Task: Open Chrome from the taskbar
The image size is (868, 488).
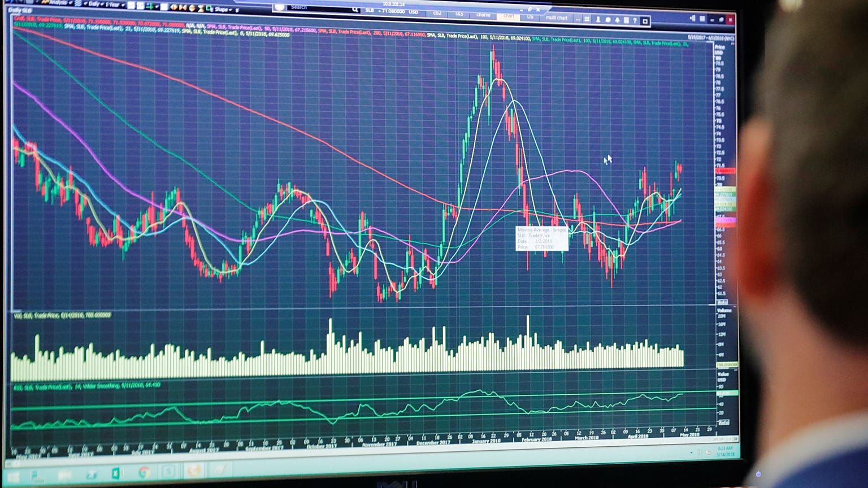Action: pyautogui.click(x=144, y=472)
